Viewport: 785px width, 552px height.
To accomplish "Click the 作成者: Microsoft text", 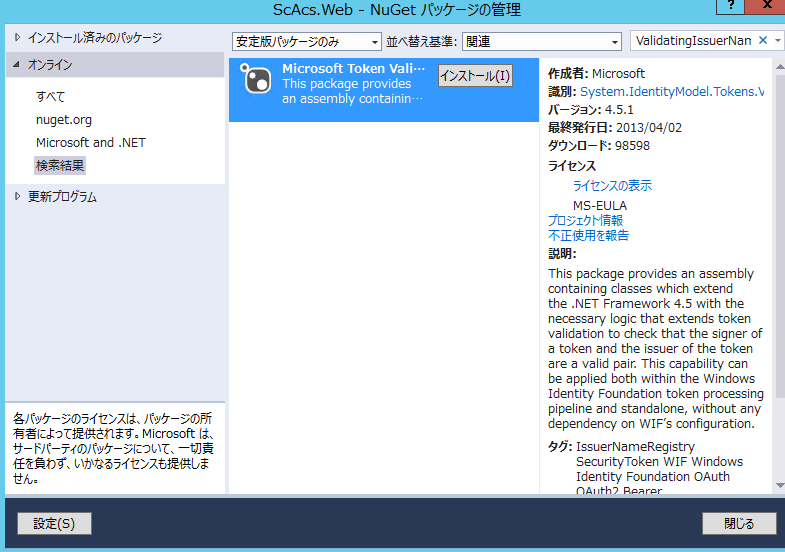I will pyautogui.click(x=596, y=74).
